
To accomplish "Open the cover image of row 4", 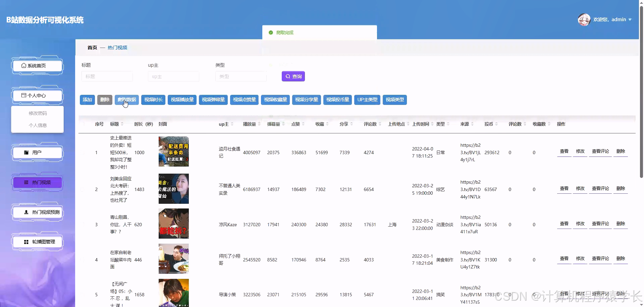I will (x=174, y=259).
